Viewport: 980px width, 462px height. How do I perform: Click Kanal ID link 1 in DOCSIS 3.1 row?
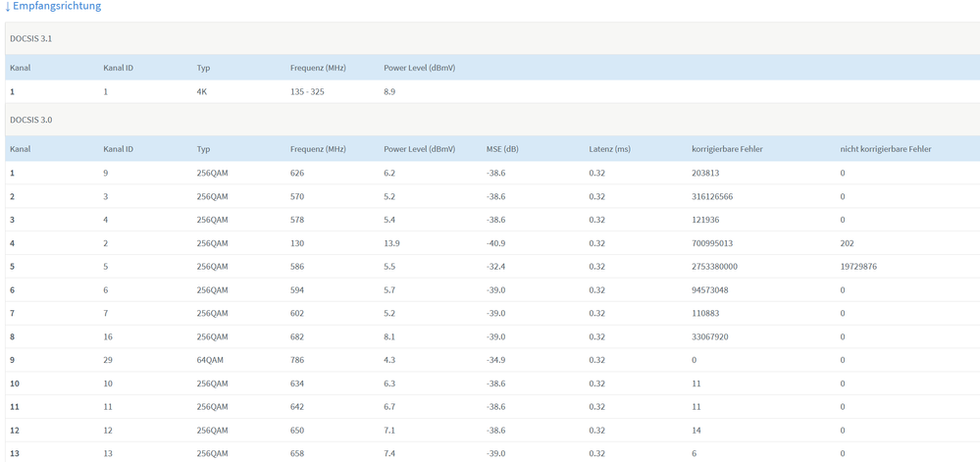tap(106, 92)
